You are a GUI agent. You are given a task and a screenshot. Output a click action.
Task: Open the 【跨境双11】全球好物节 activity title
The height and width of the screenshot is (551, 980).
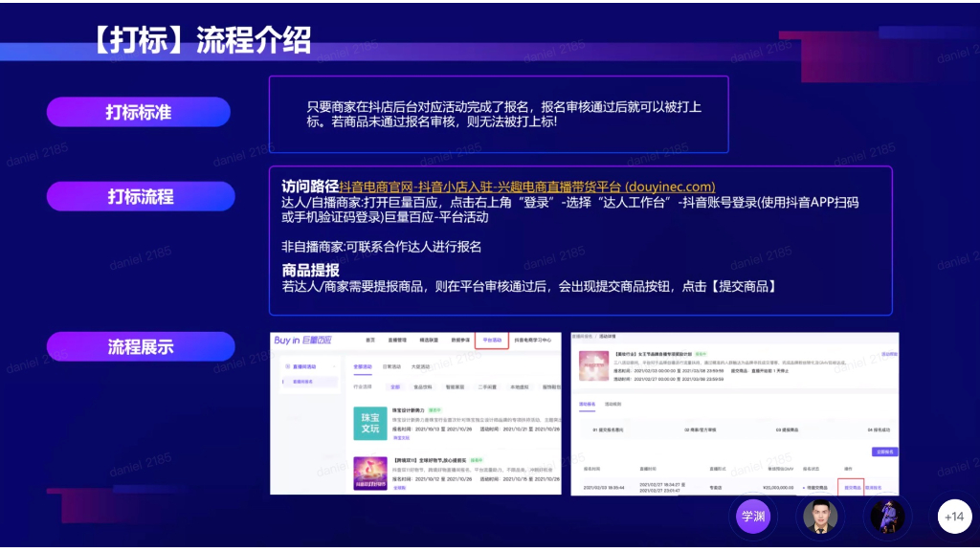(x=430, y=460)
